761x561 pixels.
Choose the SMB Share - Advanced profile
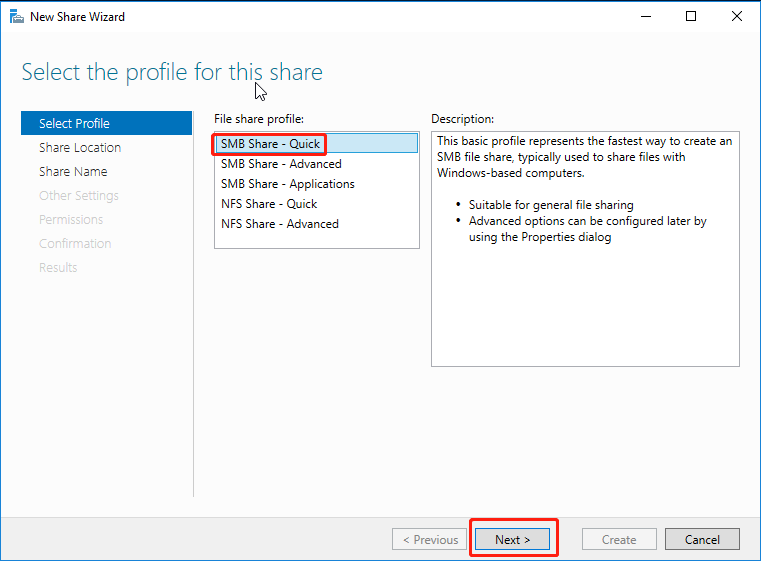pos(281,164)
